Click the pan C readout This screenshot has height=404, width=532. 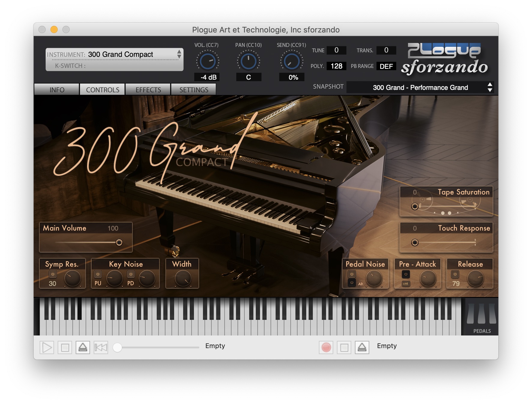249,77
